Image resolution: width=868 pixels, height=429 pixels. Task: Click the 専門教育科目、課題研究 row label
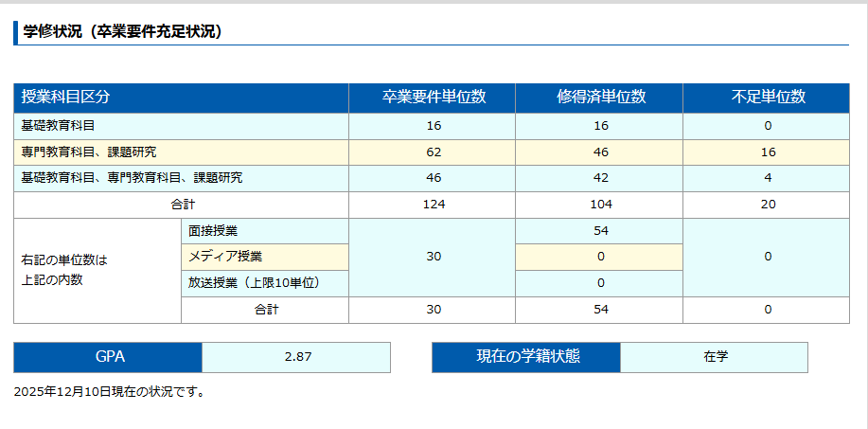pyautogui.click(x=89, y=152)
